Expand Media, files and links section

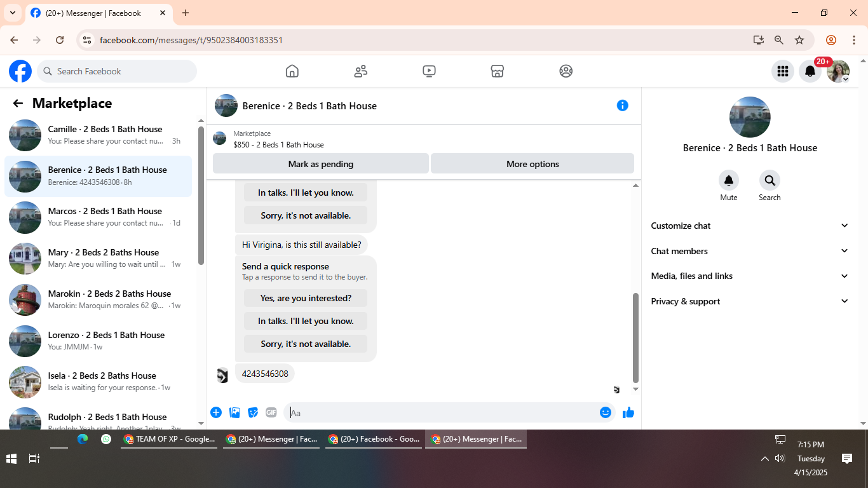click(x=750, y=276)
